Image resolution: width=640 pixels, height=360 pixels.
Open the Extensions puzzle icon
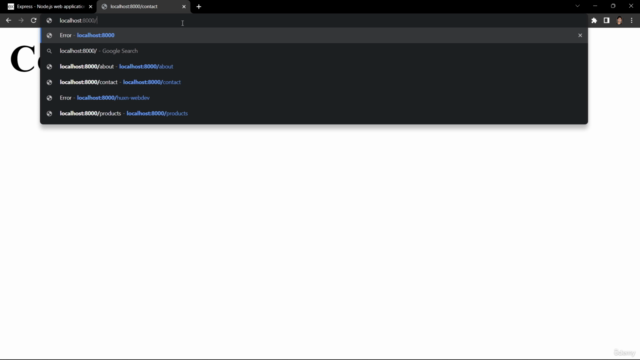click(594, 20)
